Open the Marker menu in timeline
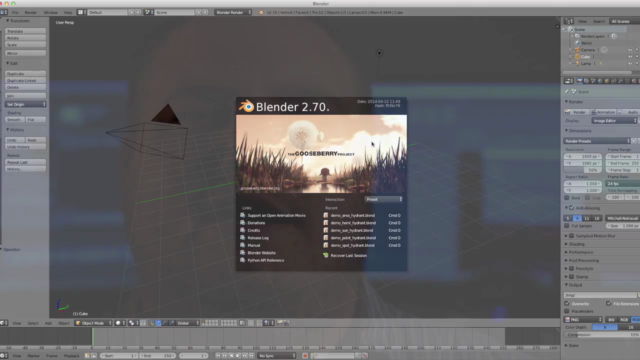This screenshot has width=640, height=360. (x=33, y=356)
